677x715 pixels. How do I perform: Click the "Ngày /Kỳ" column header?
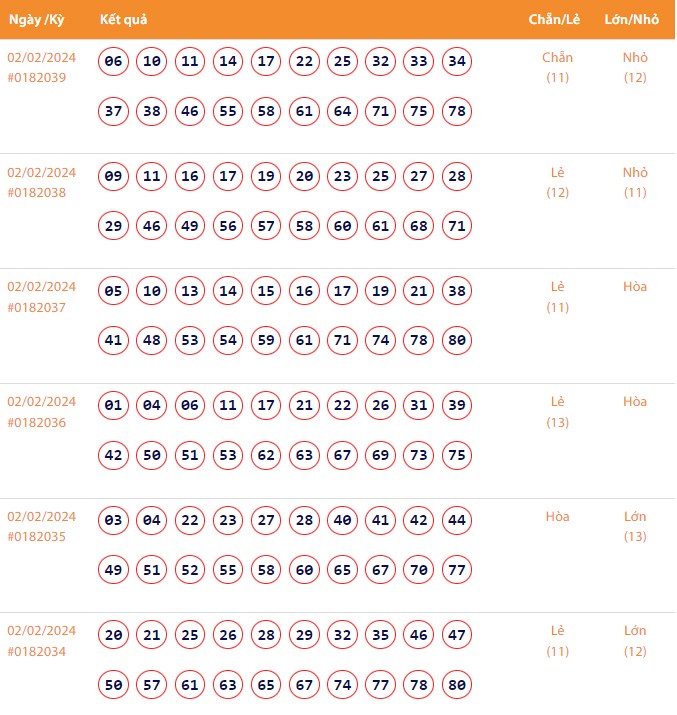coord(37,20)
